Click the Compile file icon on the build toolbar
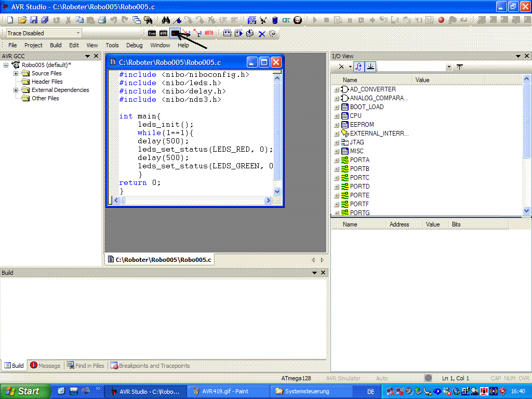This screenshot has width=532, height=399. [x=249, y=33]
